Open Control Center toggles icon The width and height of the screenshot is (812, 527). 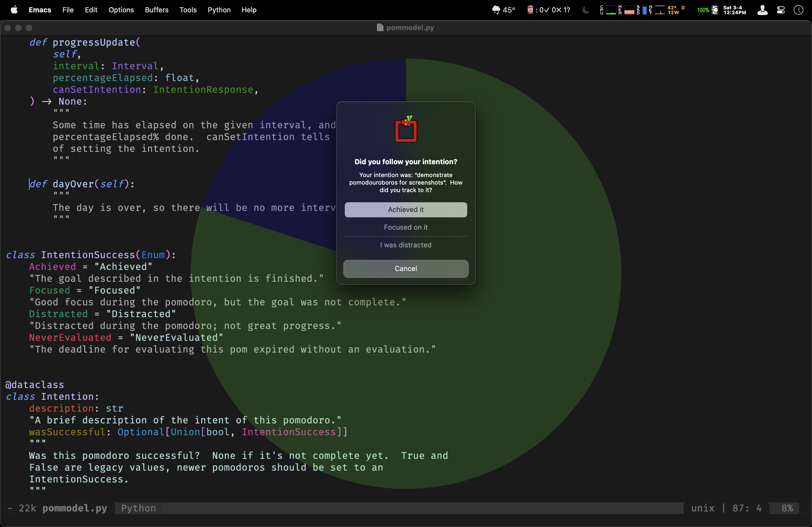(781, 10)
